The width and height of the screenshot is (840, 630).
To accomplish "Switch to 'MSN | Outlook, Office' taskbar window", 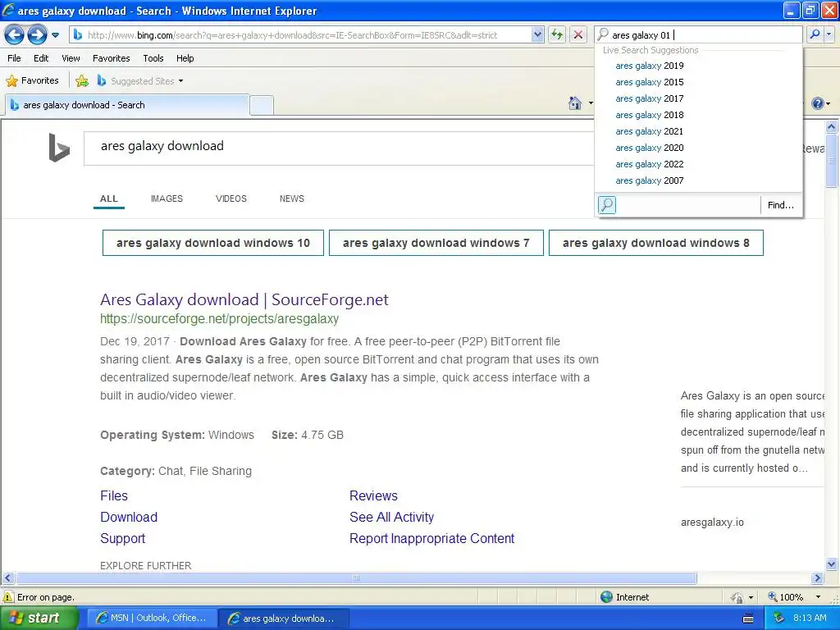I will 152,619.
